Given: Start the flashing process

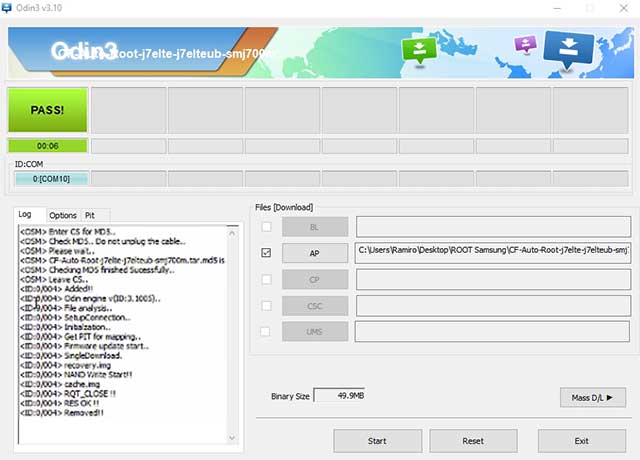Looking at the screenshot, I should [378, 441].
